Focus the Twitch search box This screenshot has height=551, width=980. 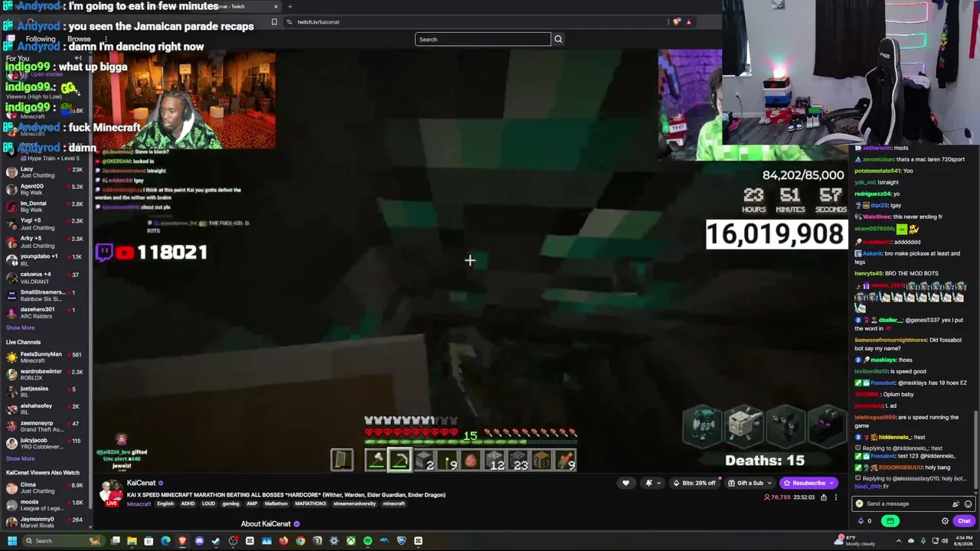pos(482,39)
